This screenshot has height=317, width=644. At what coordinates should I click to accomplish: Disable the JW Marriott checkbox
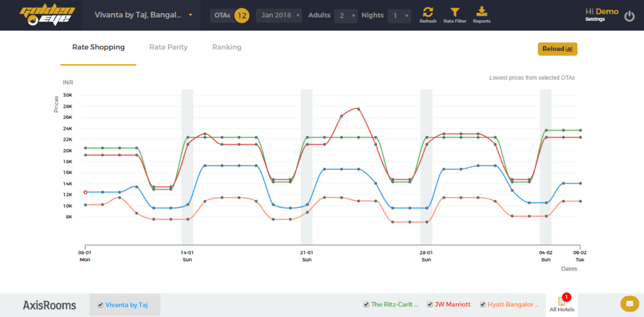coord(430,304)
